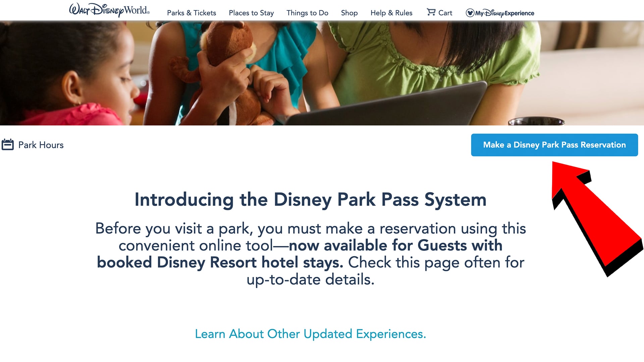Click the Park Hours calendar icon
This screenshot has width=644, height=362.
tap(7, 144)
